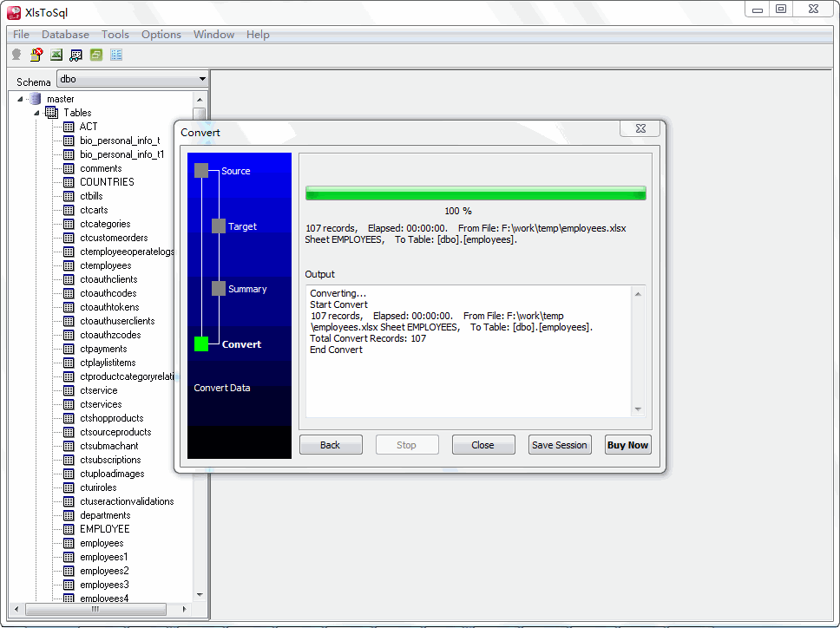
Task: Click the table icon beside comments
Action: (69, 168)
